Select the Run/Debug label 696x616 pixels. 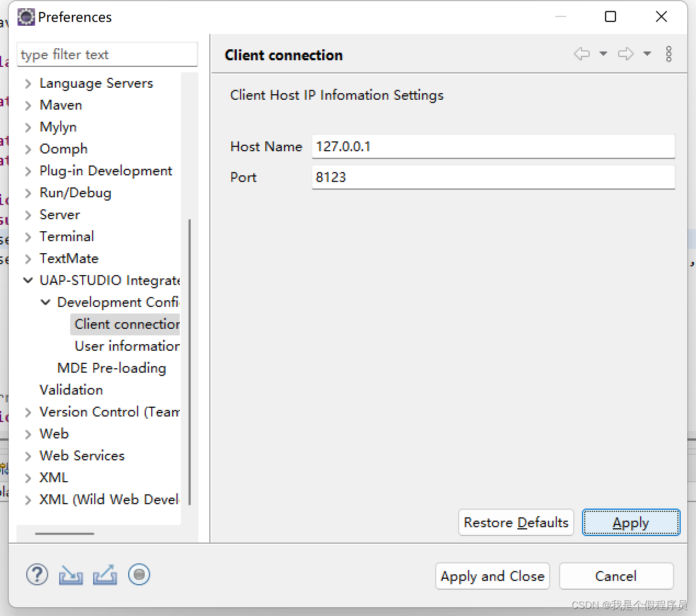click(x=76, y=192)
